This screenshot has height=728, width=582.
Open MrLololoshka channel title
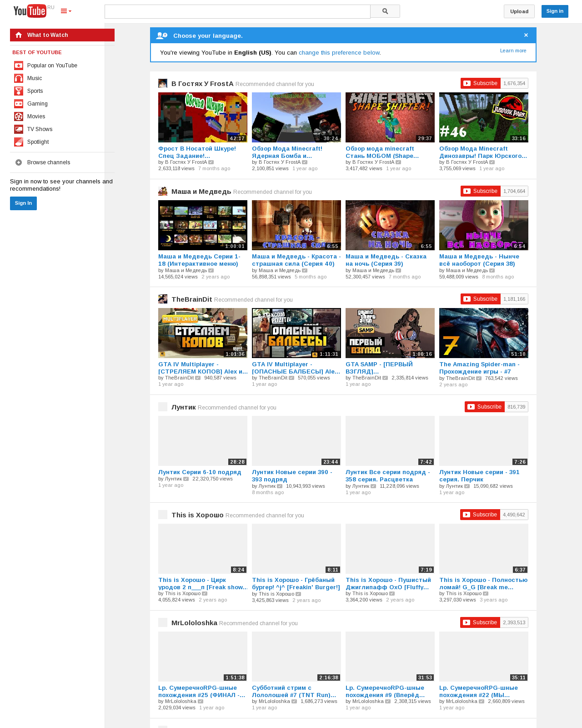(194, 623)
